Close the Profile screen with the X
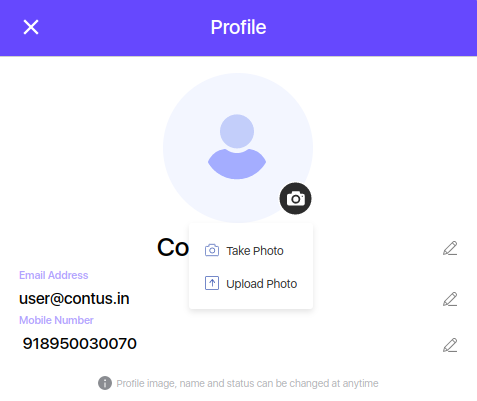 [x=31, y=27]
